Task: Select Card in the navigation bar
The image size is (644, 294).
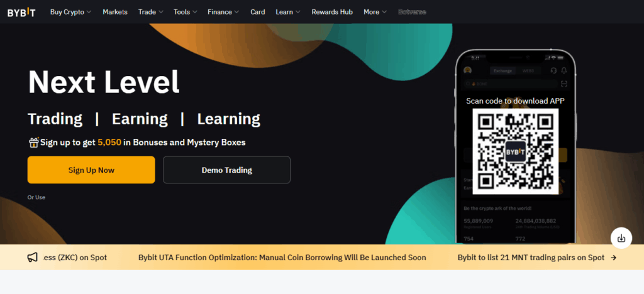Action: click(257, 12)
